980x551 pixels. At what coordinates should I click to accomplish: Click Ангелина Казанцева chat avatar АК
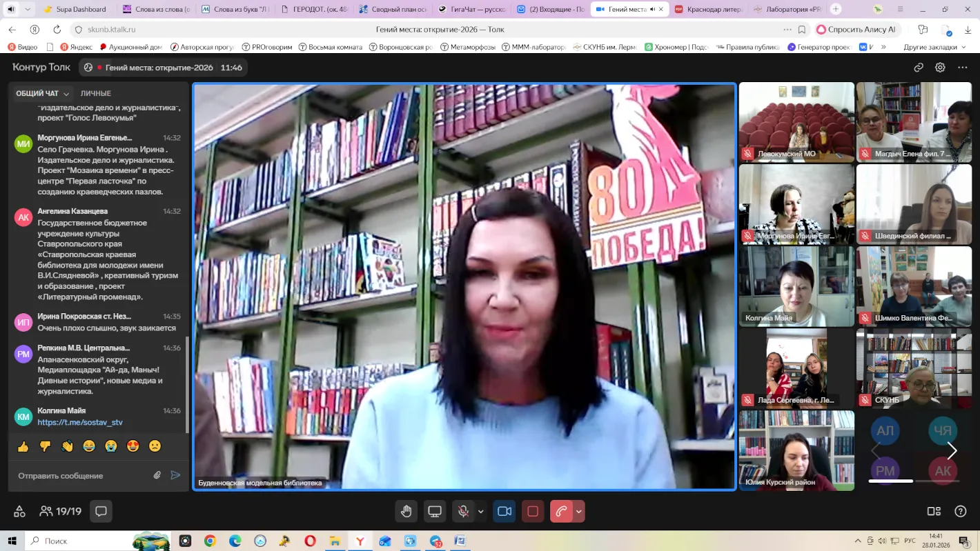(23, 217)
